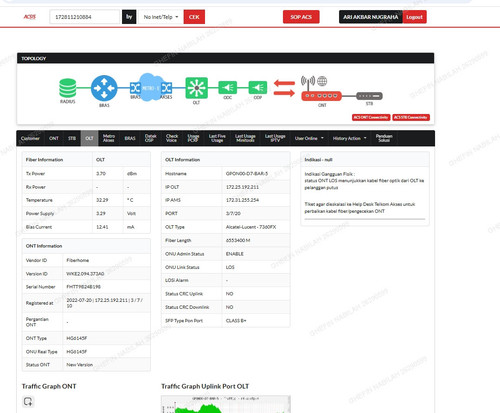Click the Temperature value 32.29
500x413 pixels.
pos(102,200)
